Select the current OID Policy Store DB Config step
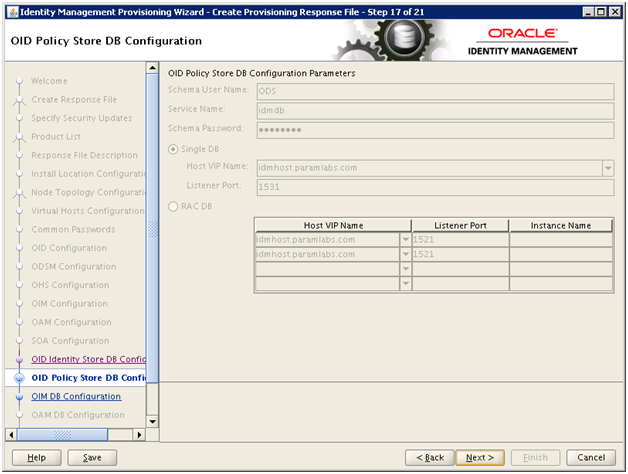Viewport: 628px width, 474px height. [x=89, y=378]
